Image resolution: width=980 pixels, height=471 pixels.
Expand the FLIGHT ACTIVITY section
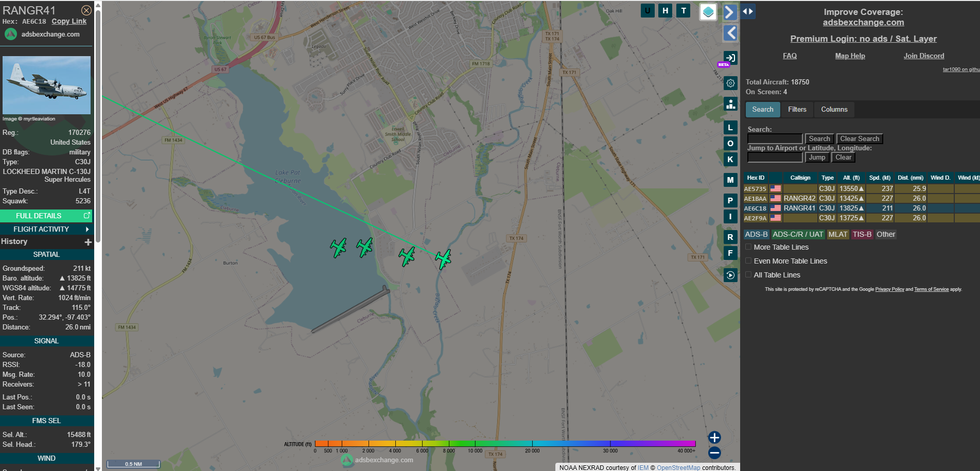pyautogui.click(x=46, y=229)
